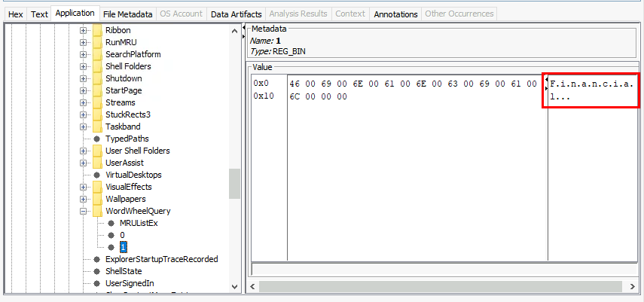Click the SearchPlatform folder icon
The image size is (644, 302).
(97, 54)
